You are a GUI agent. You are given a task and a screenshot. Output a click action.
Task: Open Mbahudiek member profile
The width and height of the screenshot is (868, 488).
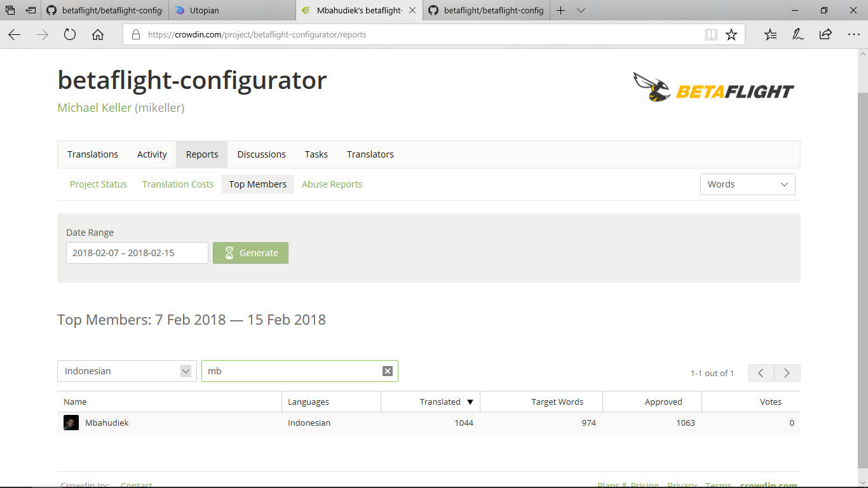point(107,423)
